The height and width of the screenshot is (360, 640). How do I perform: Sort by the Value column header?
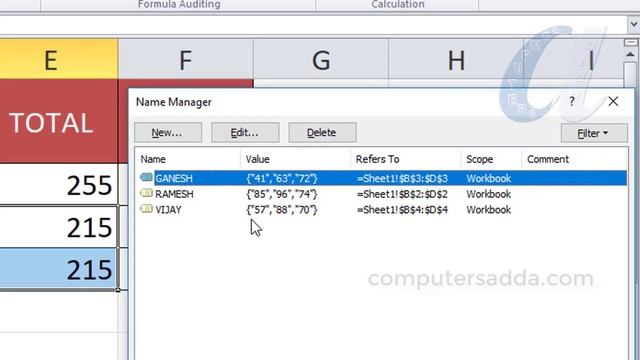click(x=296, y=159)
